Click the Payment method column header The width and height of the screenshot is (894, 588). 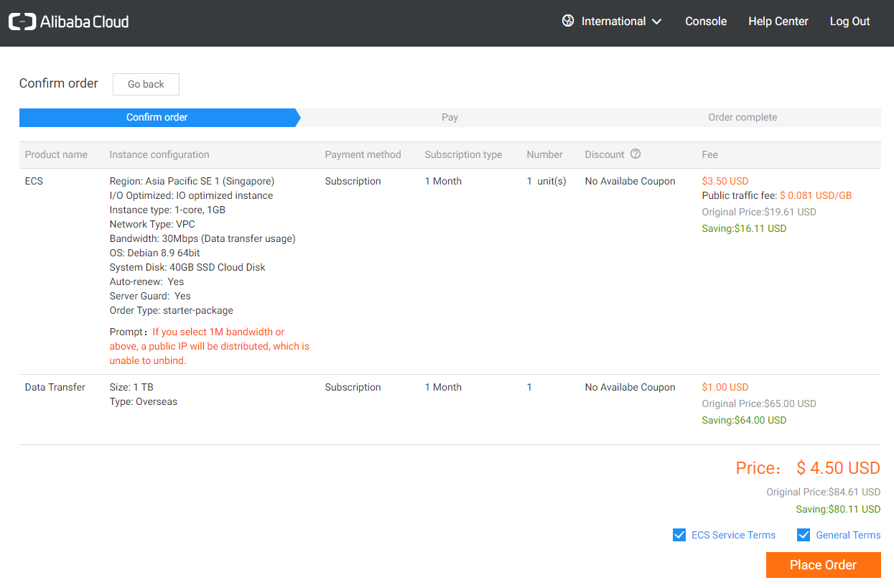point(363,154)
